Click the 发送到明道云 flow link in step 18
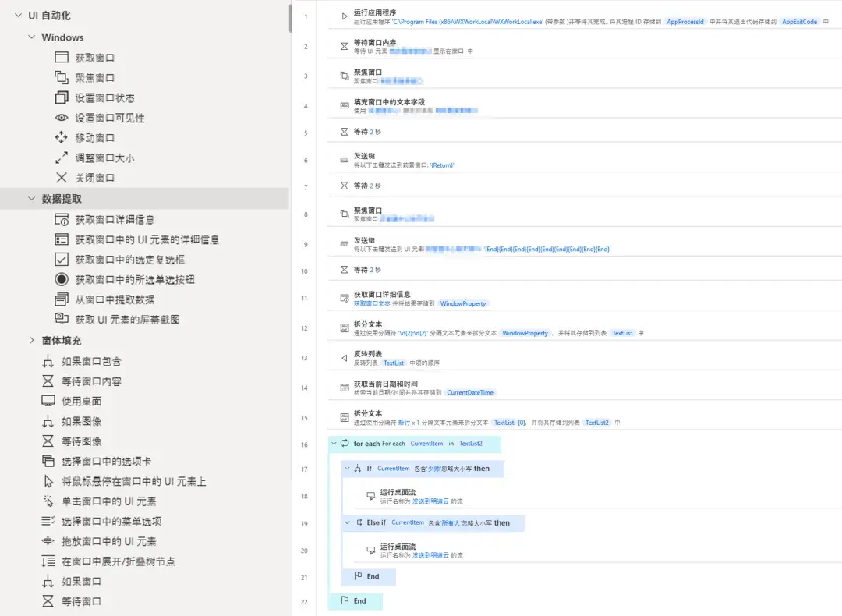The height and width of the screenshot is (616, 842). [430, 501]
